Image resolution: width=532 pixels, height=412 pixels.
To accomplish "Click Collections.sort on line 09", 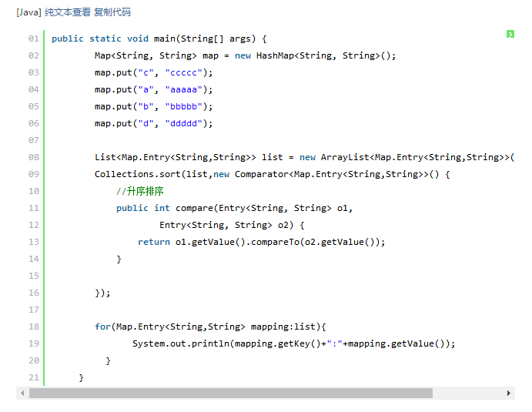I will [138, 174].
